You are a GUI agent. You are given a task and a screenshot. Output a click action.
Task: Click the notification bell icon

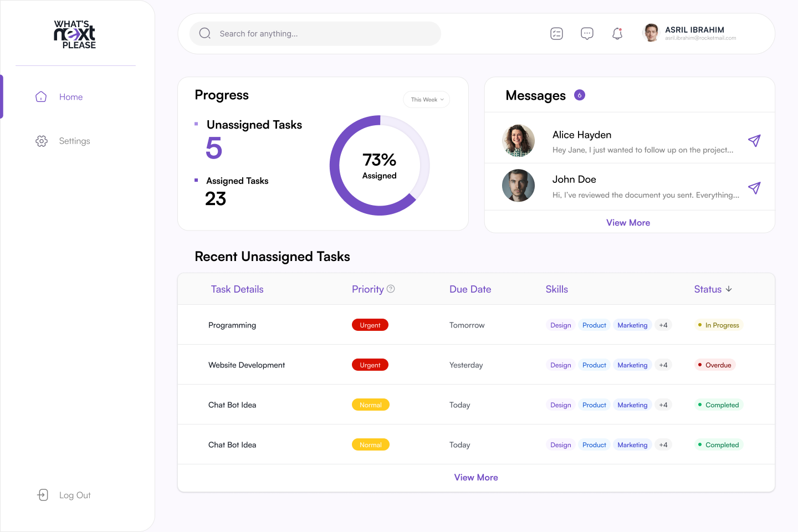617,34
